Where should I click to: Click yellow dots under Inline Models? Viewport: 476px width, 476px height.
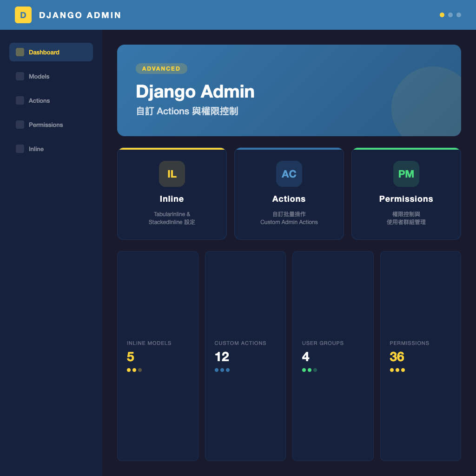(134, 370)
